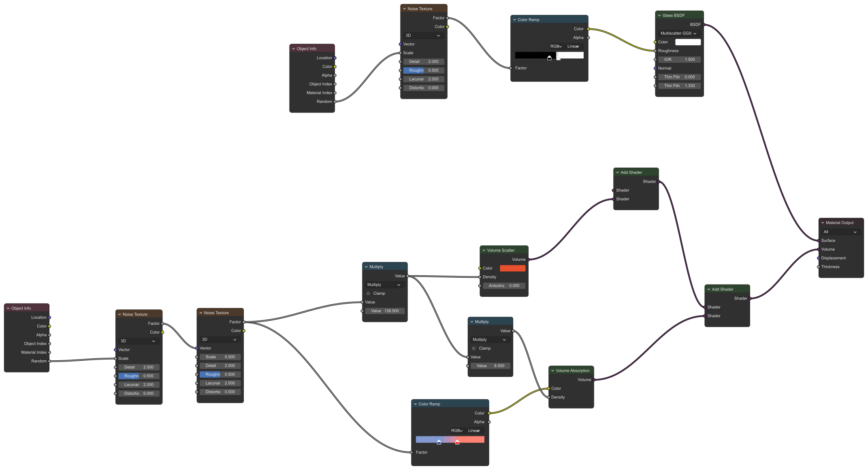Select the blue color stop on the ramp
The image size is (868, 470).
(x=439, y=442)
